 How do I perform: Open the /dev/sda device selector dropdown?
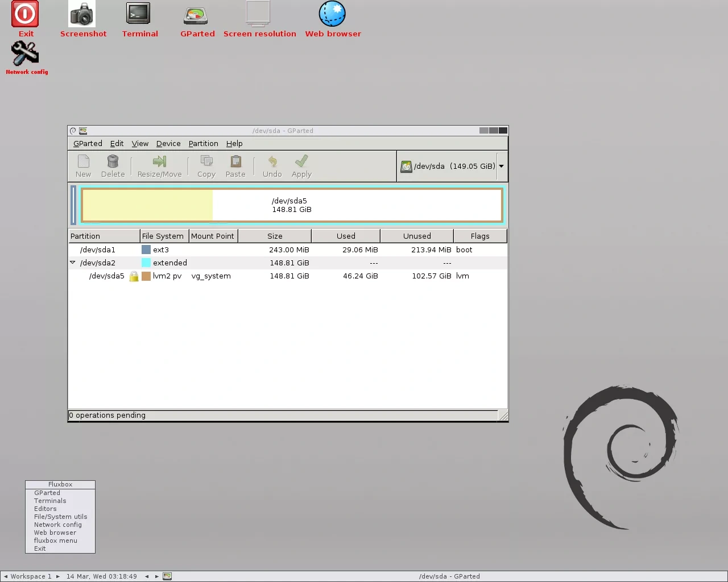[x=501, y=166]
